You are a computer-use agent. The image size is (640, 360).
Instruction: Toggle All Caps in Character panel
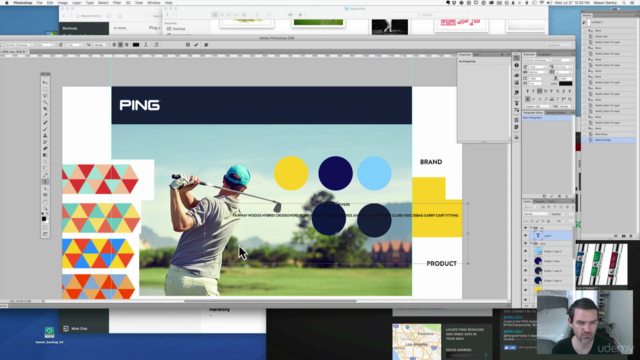point(539,91)
